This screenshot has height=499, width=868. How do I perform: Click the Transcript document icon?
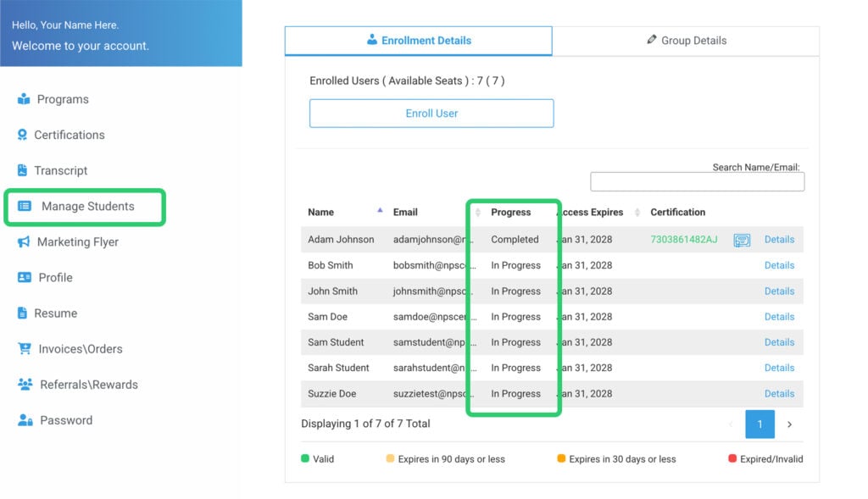(22, 170)
